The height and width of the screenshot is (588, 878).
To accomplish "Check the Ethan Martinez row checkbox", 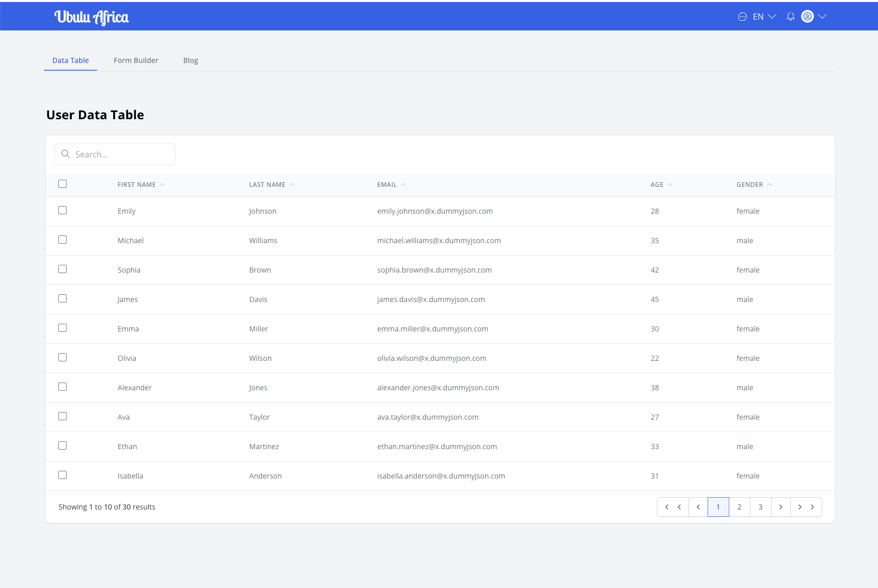I will click(x=62, y=446).
